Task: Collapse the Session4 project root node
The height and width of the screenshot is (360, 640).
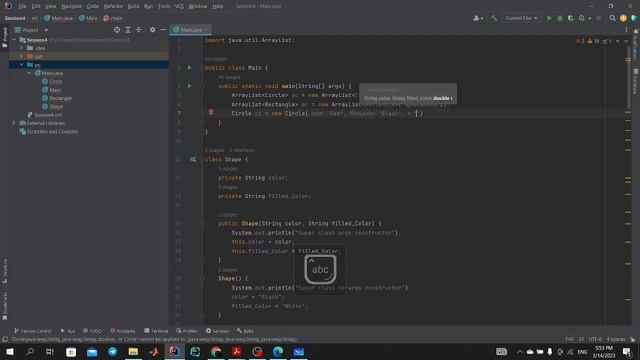Action: coord(14,40)
